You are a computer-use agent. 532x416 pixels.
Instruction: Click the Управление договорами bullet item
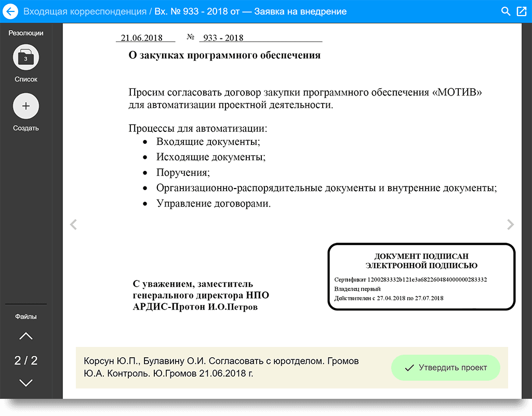coord(214,204)
